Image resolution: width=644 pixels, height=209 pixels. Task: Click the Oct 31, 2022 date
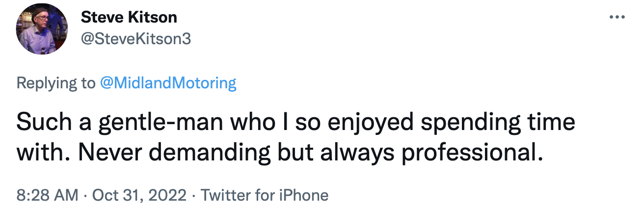(140, 195)
